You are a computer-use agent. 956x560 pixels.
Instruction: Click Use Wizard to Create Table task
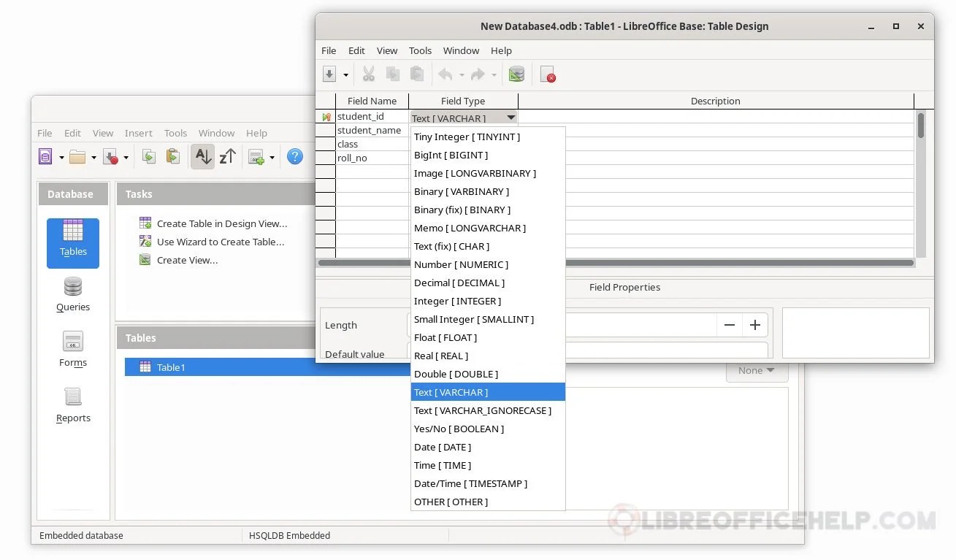pos(221,242)
